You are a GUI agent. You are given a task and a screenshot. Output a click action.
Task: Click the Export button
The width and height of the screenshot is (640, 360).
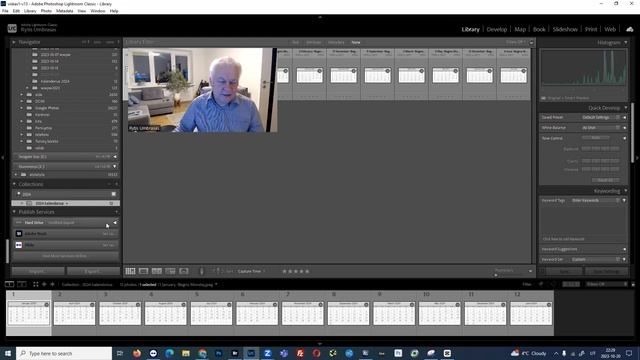(x=93, y=271)
